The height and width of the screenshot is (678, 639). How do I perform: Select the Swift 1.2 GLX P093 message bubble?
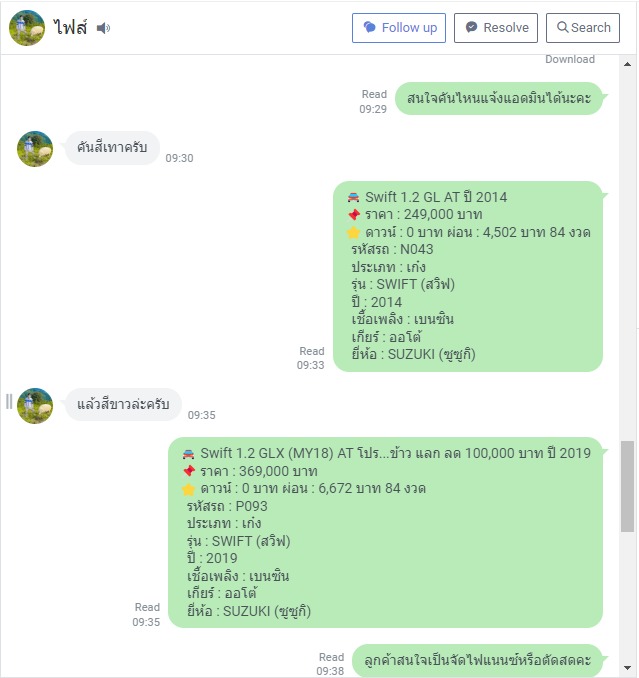pos(385,533)
